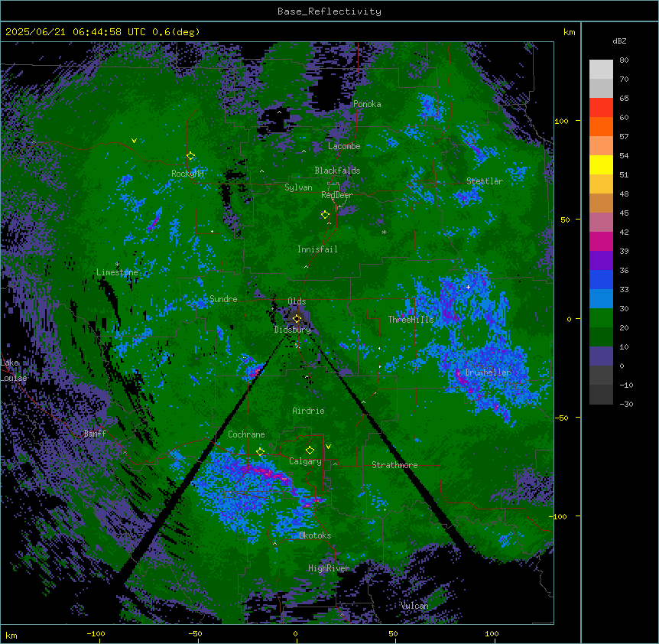The image size is (659, 644).
Task: Click the Drumheller label
Action: click(488, 372)
